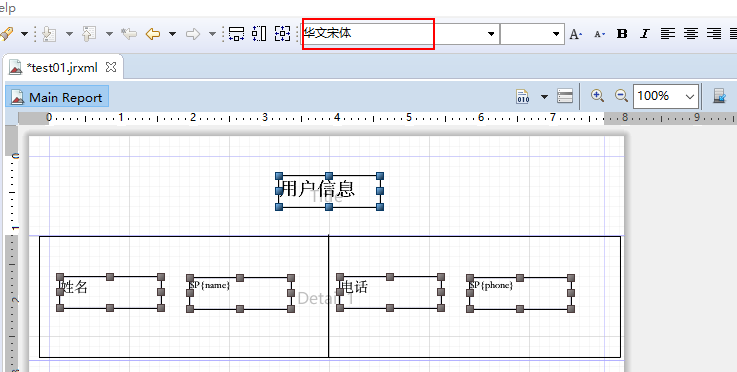737x372 pixels.
Task: Select the $P{name} text field element
Action: 240,293
